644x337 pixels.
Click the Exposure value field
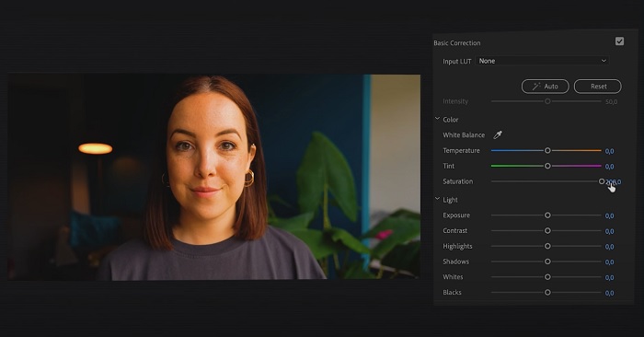(609, 215)
